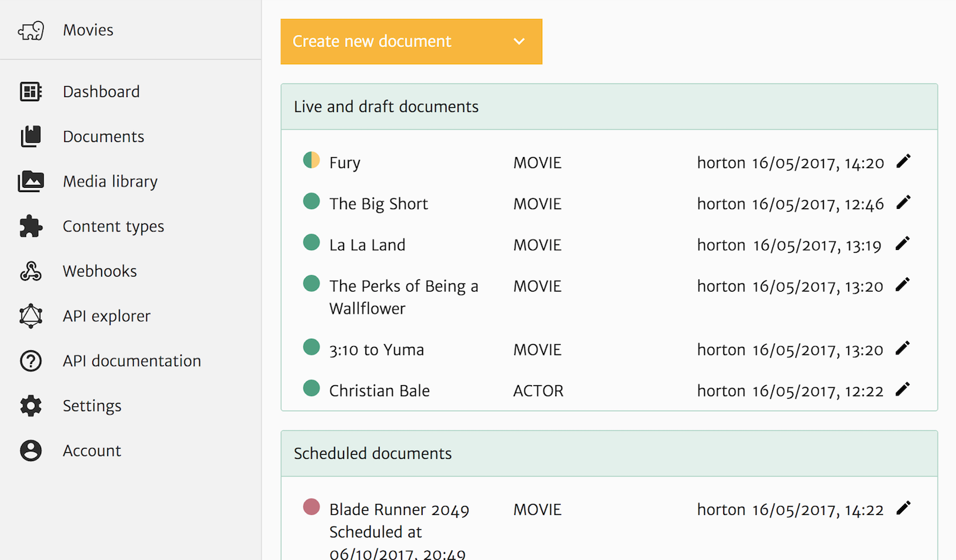This screenshot has width=956, height=560.
Task: Click the Create new document button label
Action: tap(372, 42)
